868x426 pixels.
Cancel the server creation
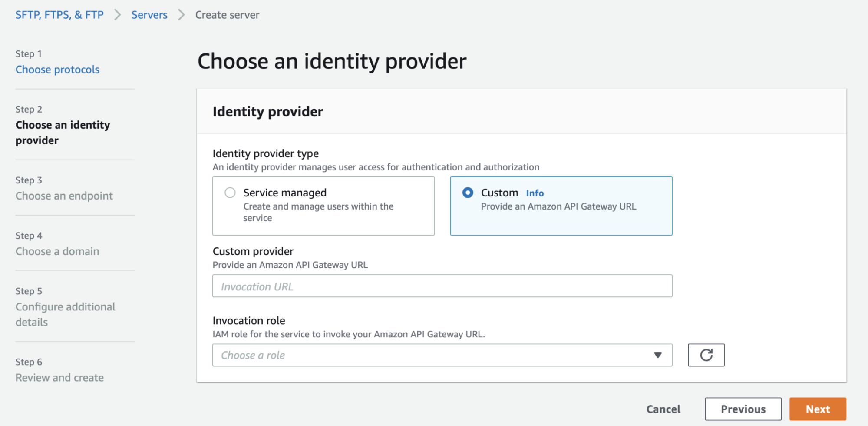coord(663,409)
